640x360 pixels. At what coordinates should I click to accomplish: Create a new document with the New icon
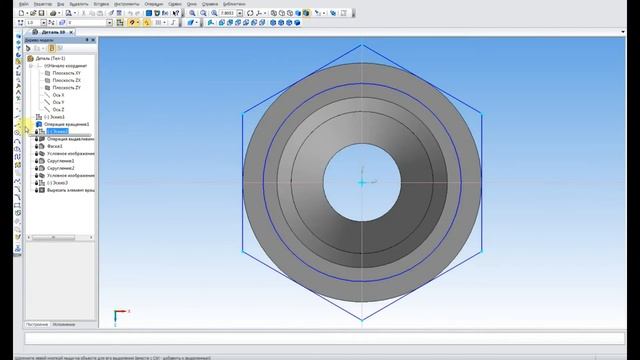21,13
